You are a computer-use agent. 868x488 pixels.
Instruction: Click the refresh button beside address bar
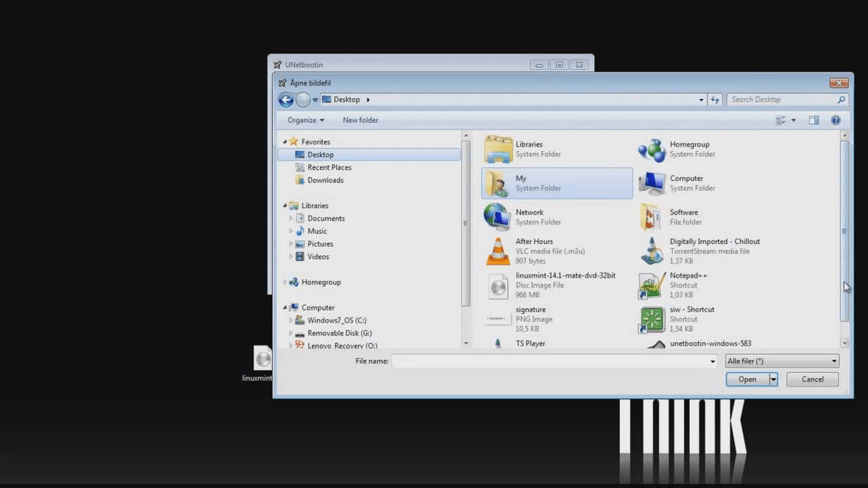point(715,100)
